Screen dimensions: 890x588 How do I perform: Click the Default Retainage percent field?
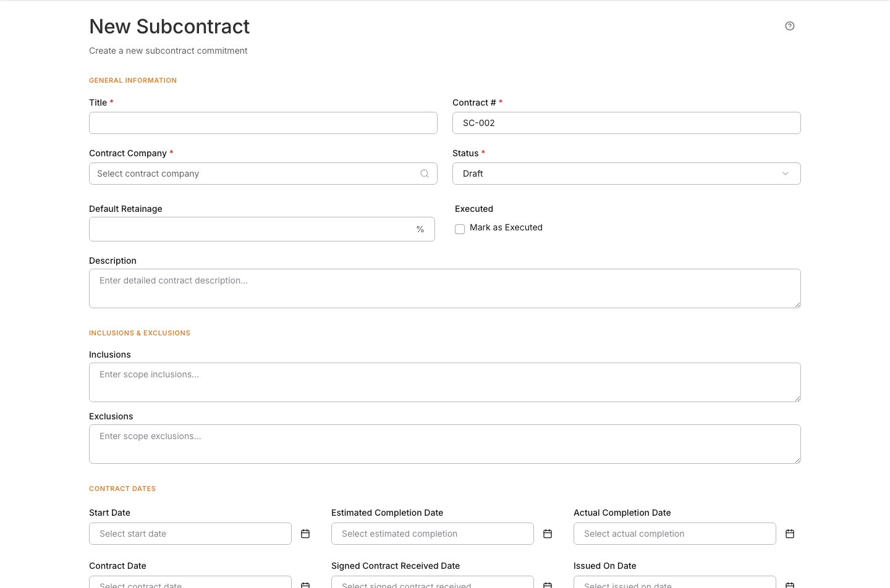(x=262, y=229)
